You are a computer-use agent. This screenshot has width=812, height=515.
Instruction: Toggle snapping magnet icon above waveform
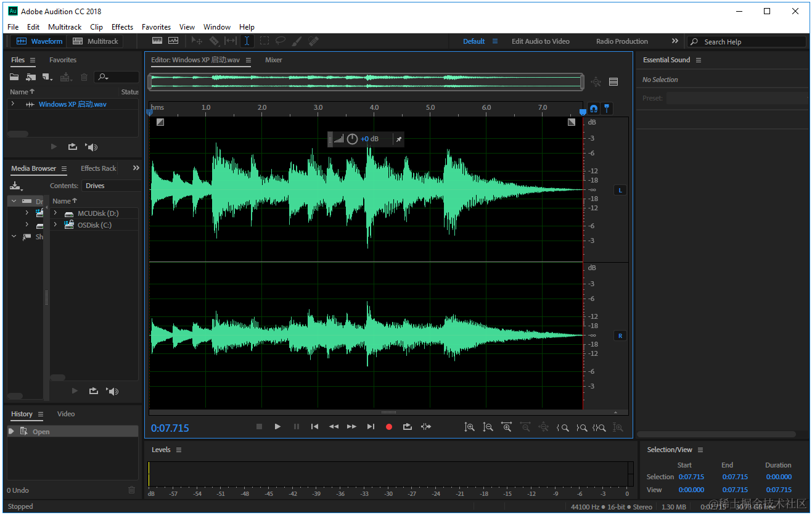pos(594,108)
